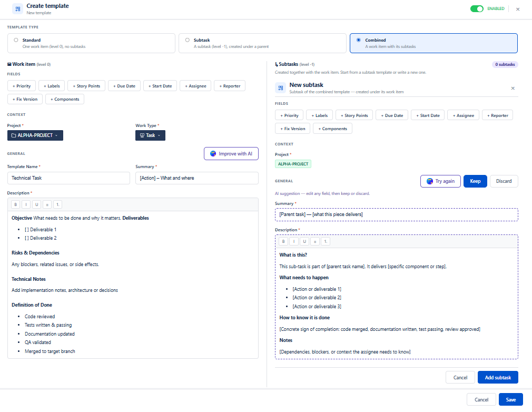Apply bold in subtask description toolbar
This screenshot has height=412, width=532.
coord(283,242)
